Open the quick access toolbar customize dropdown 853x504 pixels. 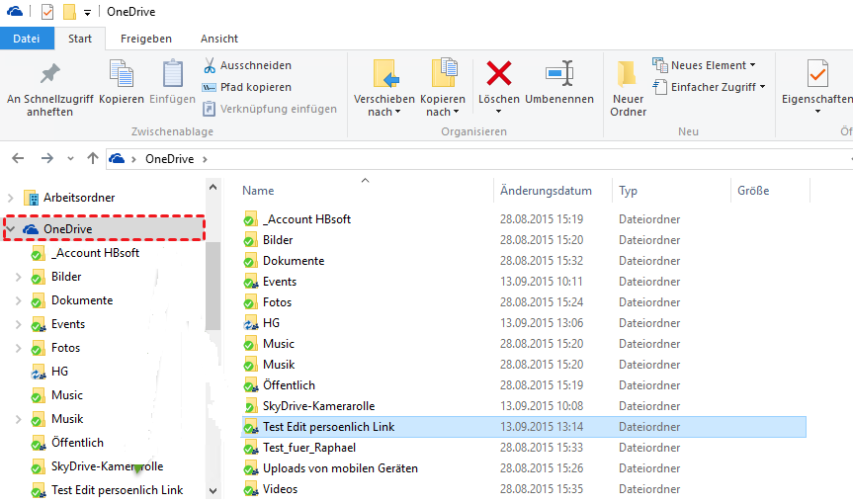point(87,13)
